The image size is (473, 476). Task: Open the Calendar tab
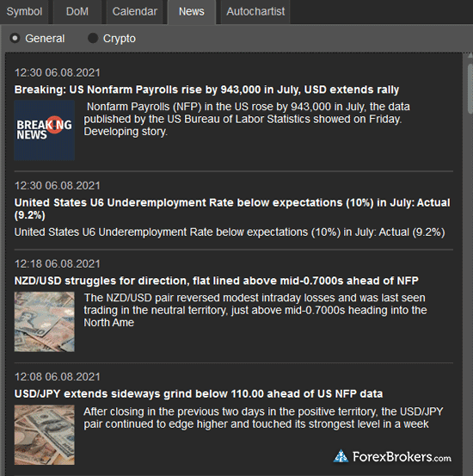[134, 12]
